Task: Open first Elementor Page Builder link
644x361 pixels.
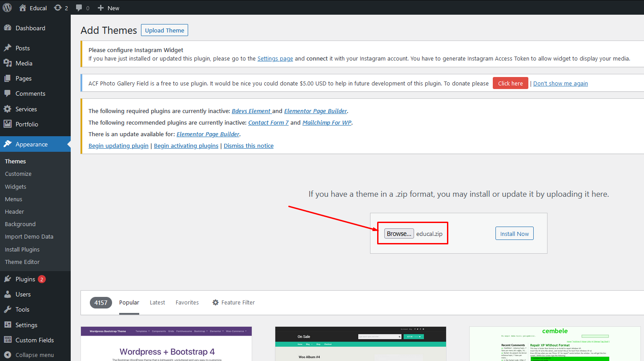Action: (316, 111)
